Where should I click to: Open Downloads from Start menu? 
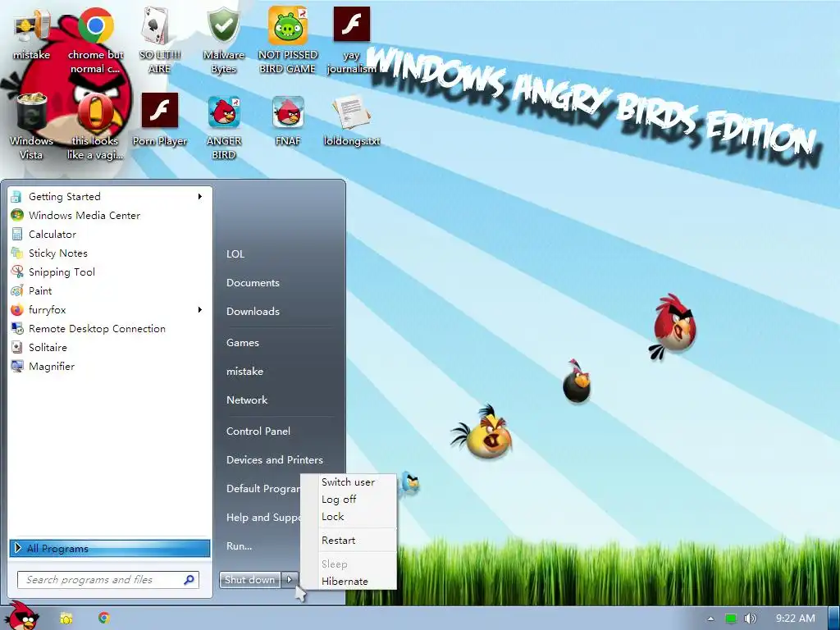pos(253,311)
